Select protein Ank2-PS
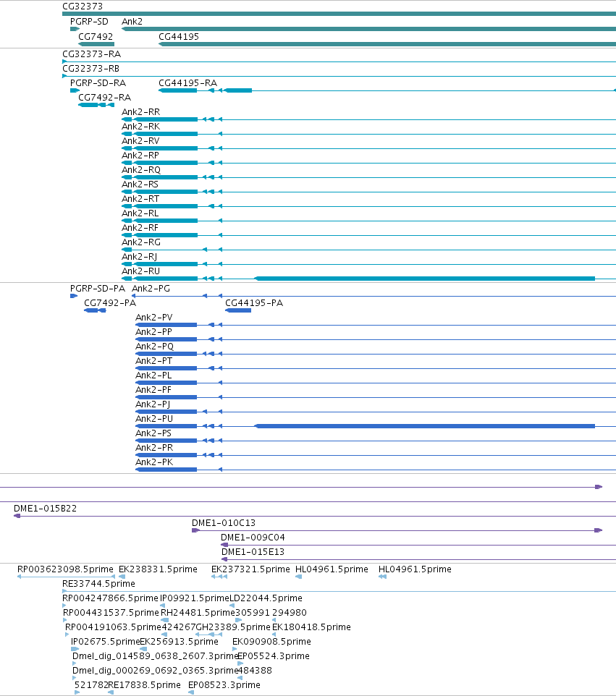Image resolution: width=616 pixels, height=696 pixels. 153,433
